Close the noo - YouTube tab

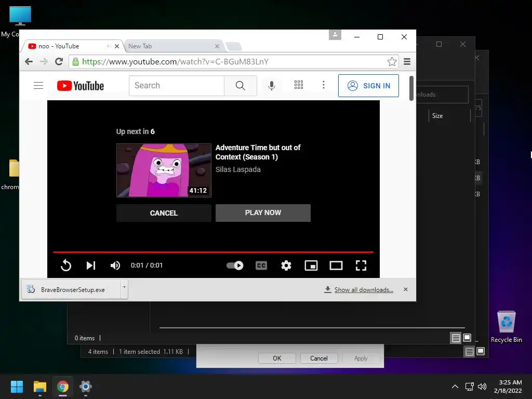coord(117,46)
